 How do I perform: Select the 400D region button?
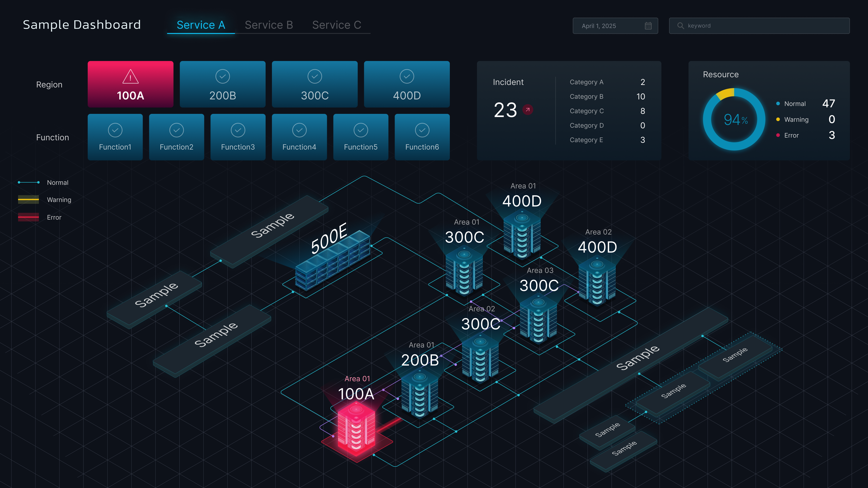point(407,84)
